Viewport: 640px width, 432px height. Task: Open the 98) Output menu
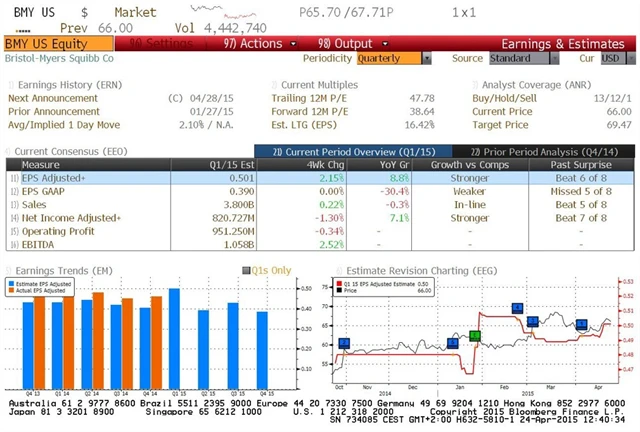click(338, 44)
